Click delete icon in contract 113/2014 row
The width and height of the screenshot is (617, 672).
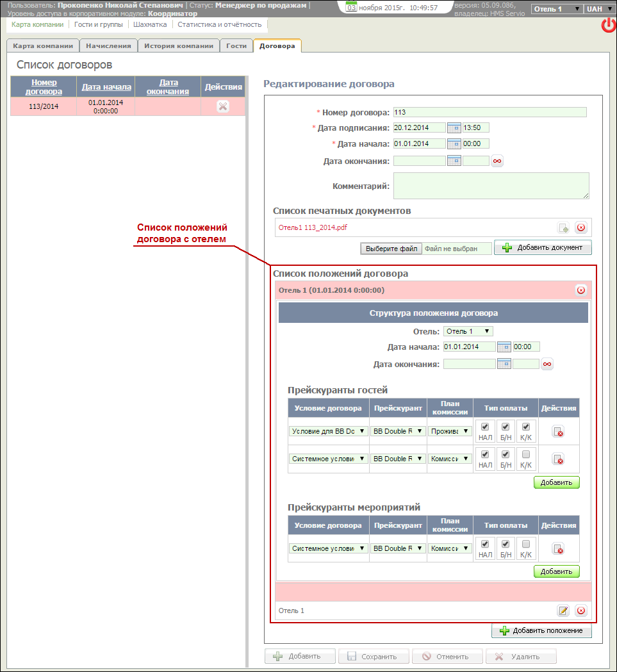pos(222,106)
